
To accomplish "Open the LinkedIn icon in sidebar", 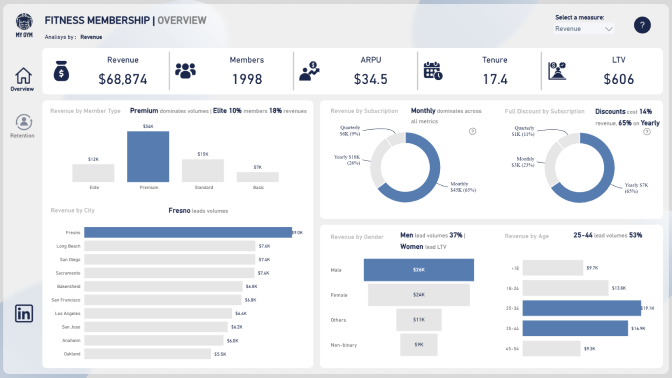I will (24, 314).
